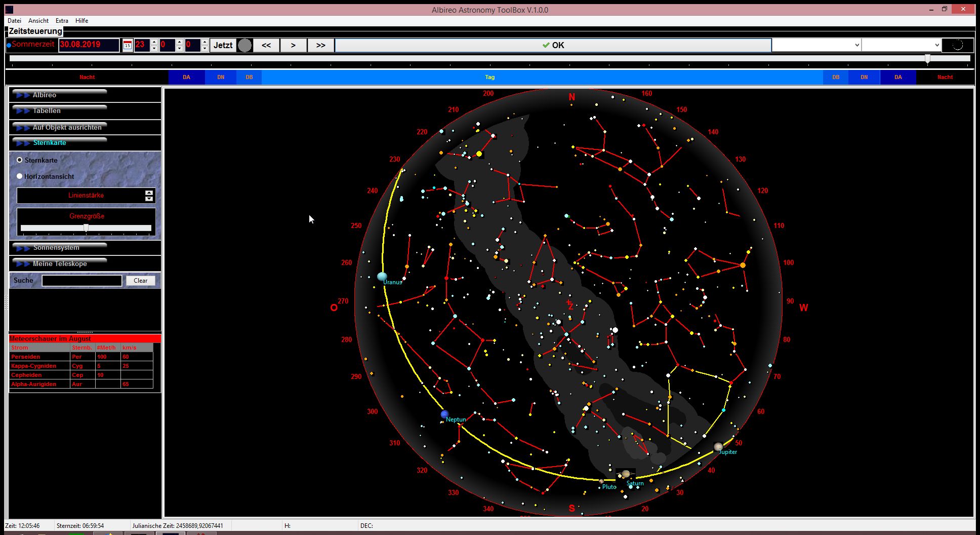Click the moon phase icon at top right
The height and width of the screenshot is (535, 980).
[957, 45]
